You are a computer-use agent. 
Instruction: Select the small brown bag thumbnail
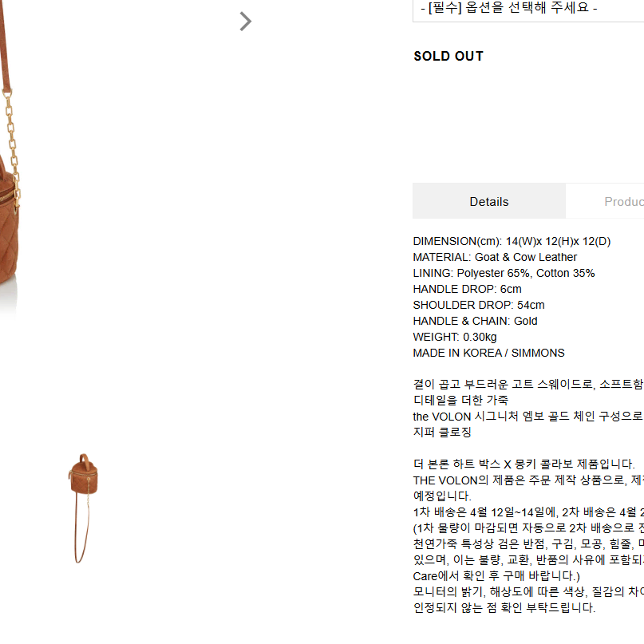[x=83, y=508]
